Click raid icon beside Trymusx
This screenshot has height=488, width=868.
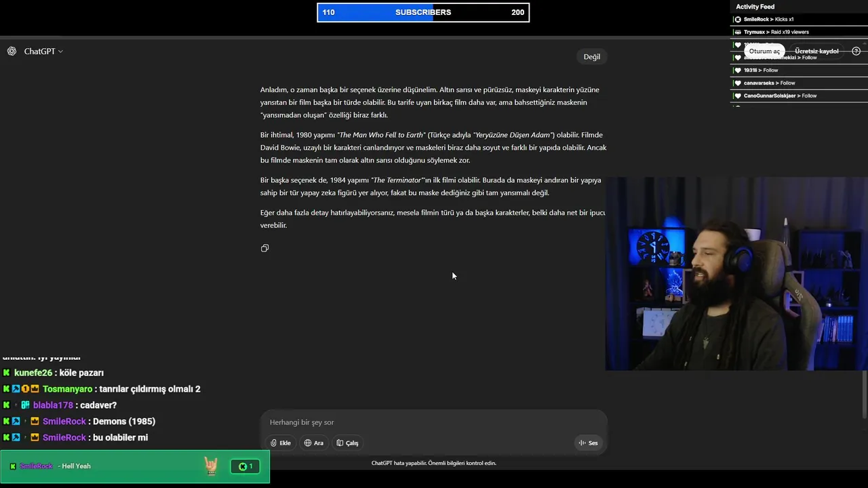[738, 32]
